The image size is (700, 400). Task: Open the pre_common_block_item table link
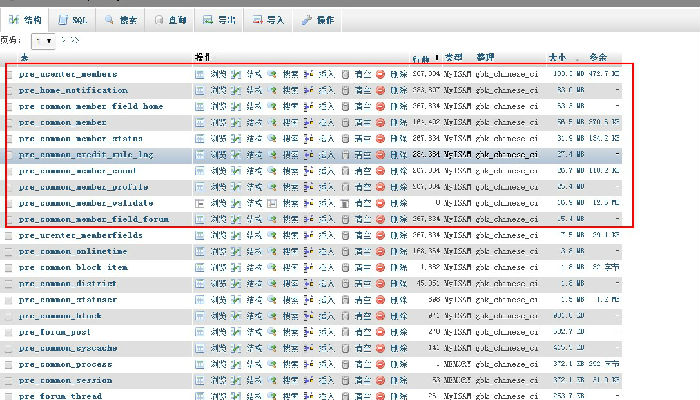point(73,267)
